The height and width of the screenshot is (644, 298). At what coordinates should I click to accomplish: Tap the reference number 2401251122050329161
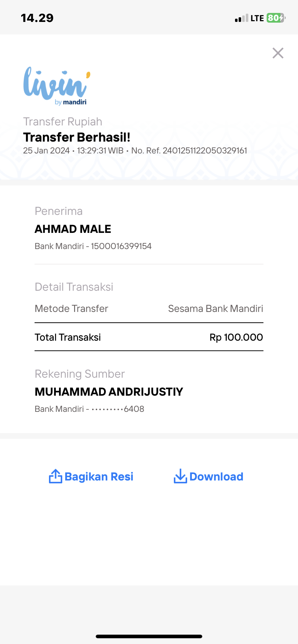(x=205, y=151)
